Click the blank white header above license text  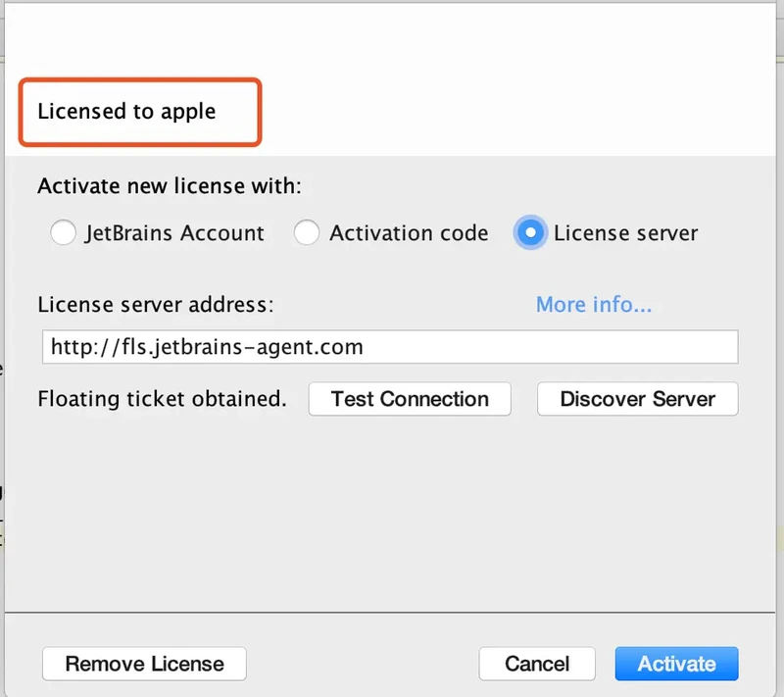pos(392,39)
